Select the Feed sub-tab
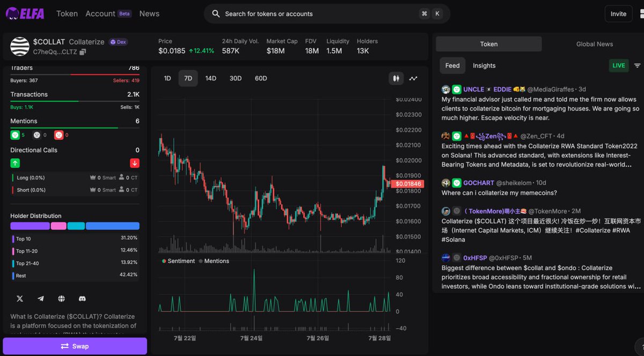Screen dimensions: 644x356 click(x=452, y=65)
